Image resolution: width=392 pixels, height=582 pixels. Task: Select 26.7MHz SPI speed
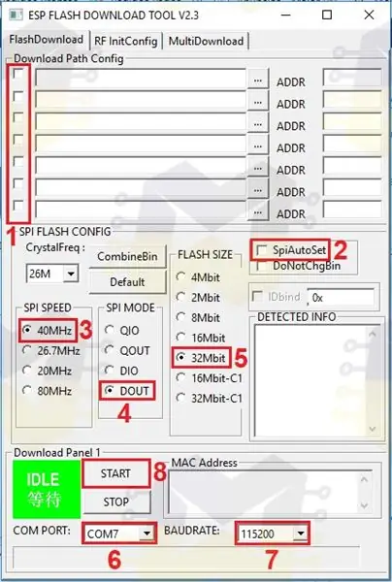point(27,350)
